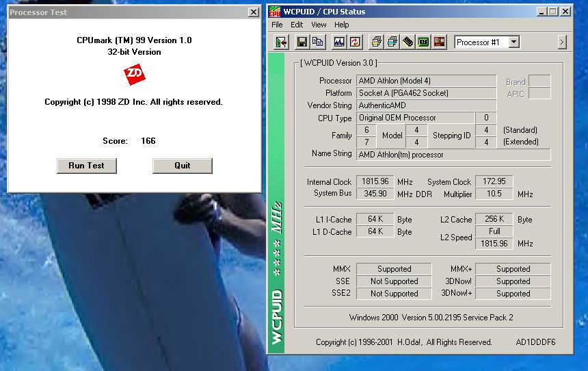
Task: Expand toolbar with the chevron arrow
Action: click(561, 42)
